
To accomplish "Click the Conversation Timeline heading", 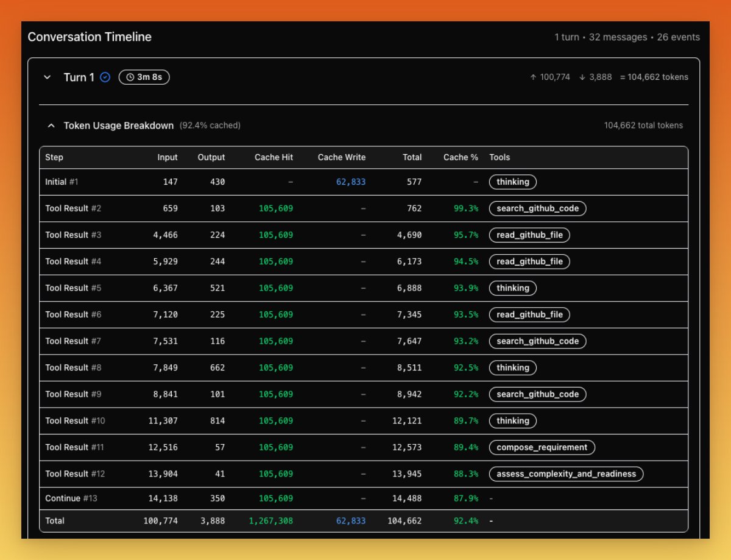I will (90, 37).
